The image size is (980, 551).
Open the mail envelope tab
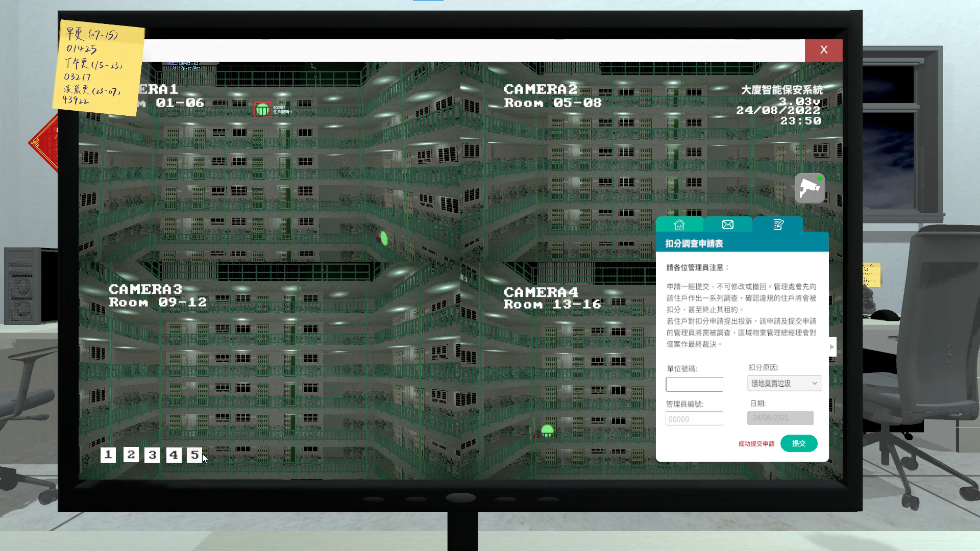point(728,224)
